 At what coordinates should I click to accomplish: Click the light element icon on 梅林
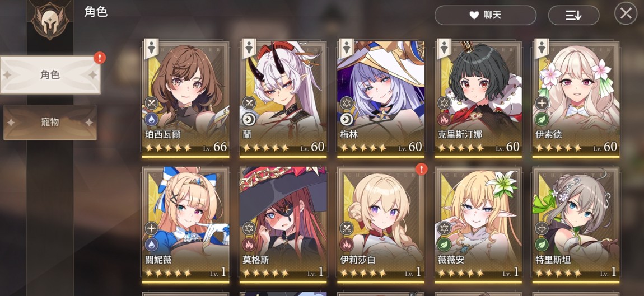(347, 119)
